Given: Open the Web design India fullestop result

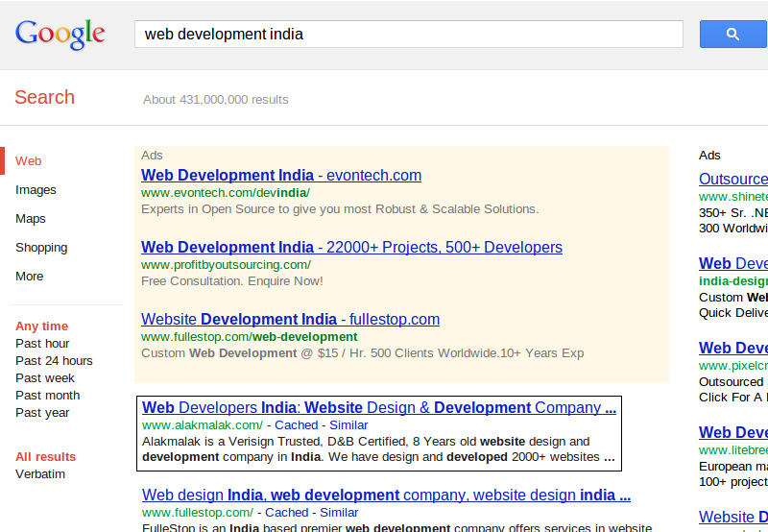Looking at the screenshot, I should coord(387,495).
